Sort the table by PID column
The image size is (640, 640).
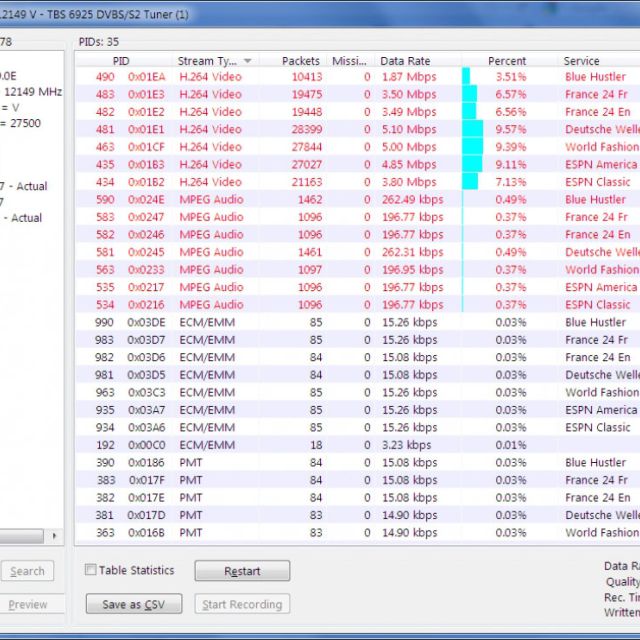(121, 61)
